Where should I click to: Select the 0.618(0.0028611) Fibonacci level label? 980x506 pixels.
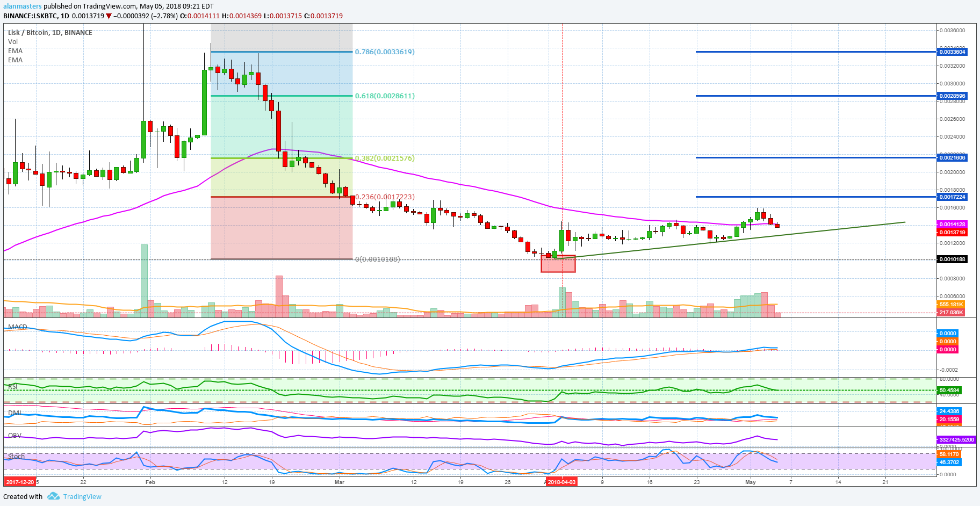tap(385, 96)
